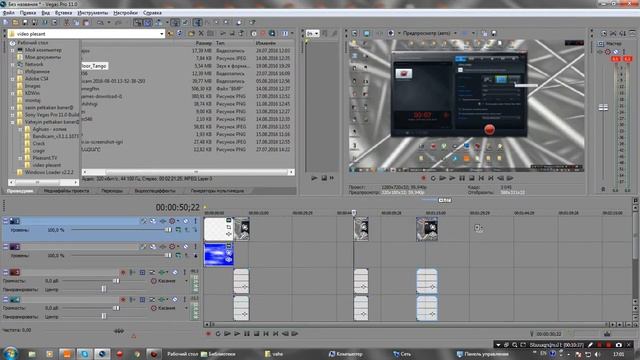Image resolution: width=640 pixels, height=360 pixels.
Task: Open track motion for video track 1
Action: tap(153, 221)
